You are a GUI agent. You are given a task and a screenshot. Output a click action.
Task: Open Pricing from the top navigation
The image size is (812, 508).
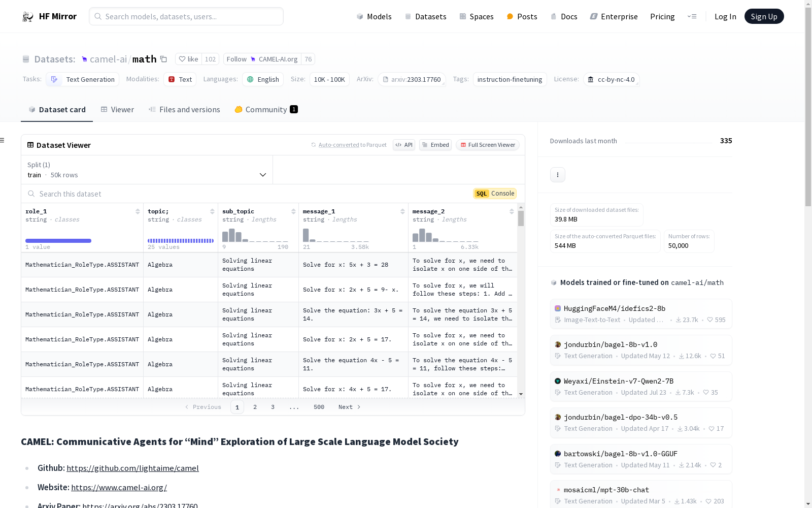tap(662, 16)
